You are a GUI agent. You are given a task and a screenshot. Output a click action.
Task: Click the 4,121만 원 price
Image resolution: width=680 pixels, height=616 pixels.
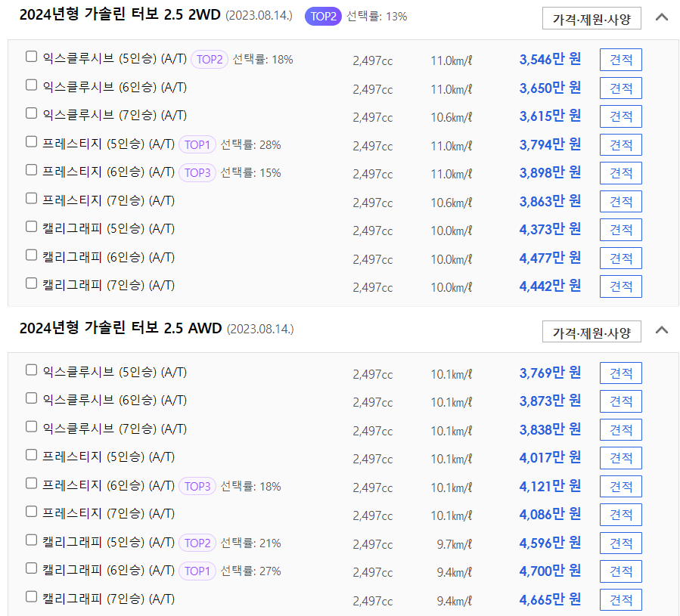click(x=550, y=486)
